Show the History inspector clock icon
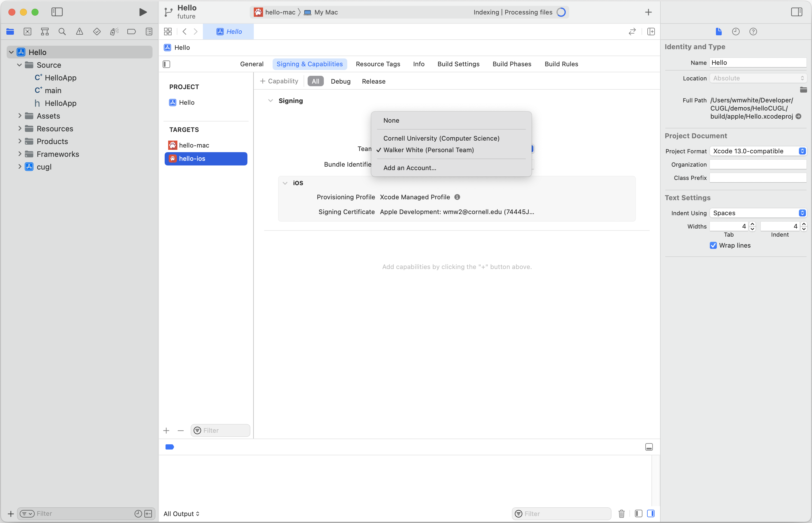The width and height of the screenshot is (812, 523). (736, 32)
